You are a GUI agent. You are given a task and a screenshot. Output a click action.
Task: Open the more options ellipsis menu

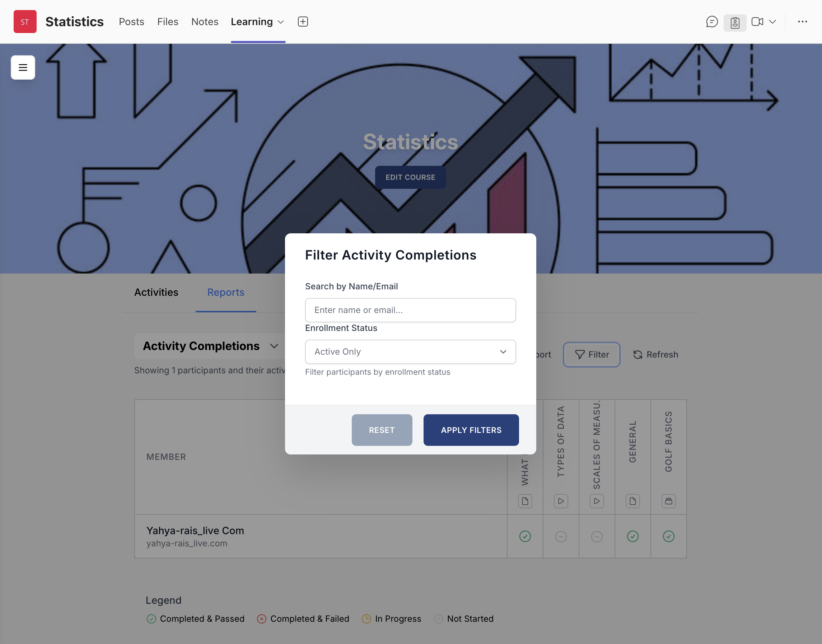(802, 22)
